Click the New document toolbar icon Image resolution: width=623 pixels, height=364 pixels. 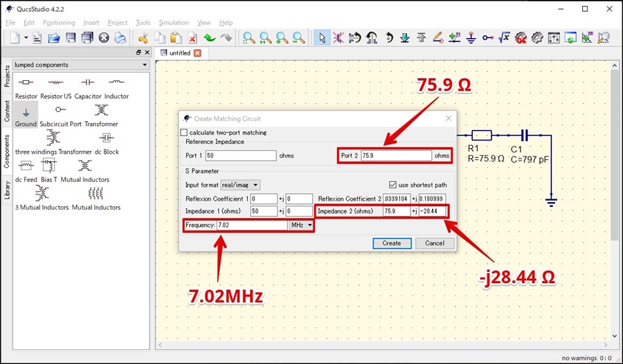pos(15,38)
